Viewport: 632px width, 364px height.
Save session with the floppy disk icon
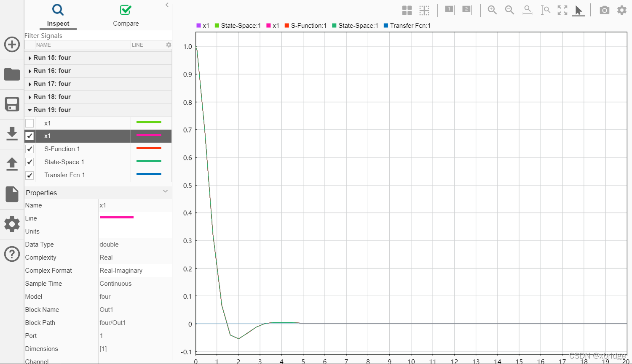(x=12, y=104)
